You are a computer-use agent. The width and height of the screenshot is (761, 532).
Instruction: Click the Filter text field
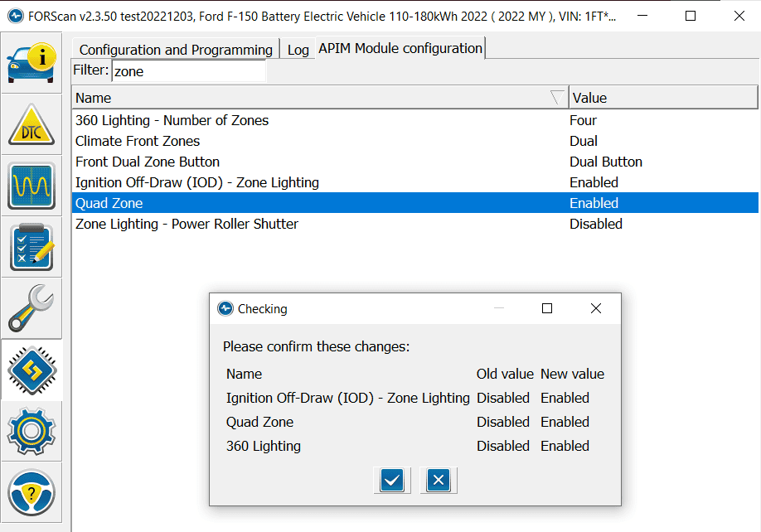pyautogui.click(x=188, y=71)
